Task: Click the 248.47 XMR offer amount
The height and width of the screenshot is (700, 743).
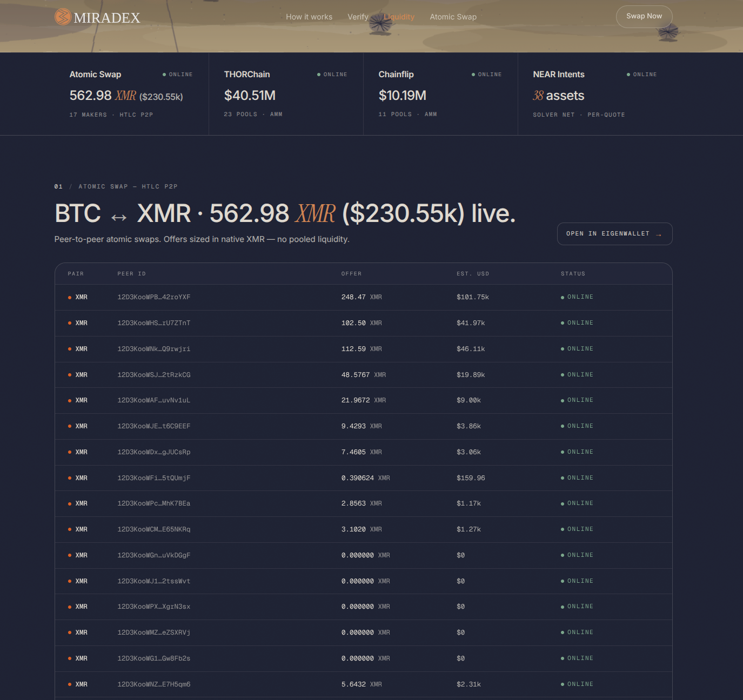Action: tap(362, 297)
